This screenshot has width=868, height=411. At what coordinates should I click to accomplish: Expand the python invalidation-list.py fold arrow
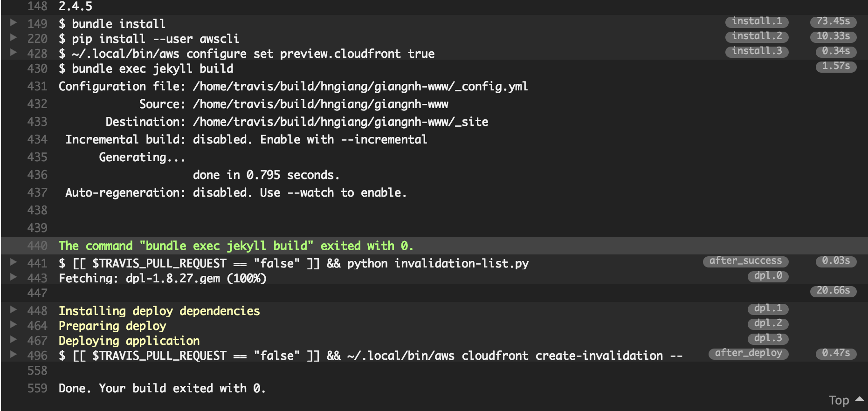point(14,262)
